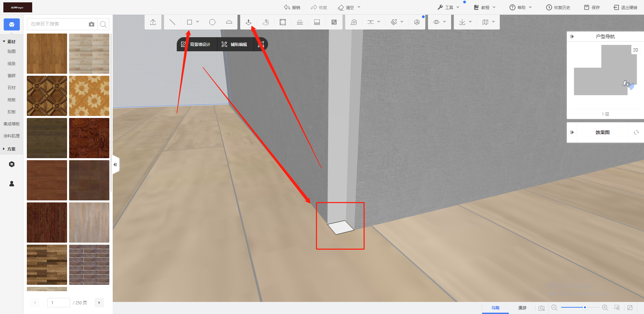
Task: Expand the paint brush tool dropdown
Action: [402, 22]
